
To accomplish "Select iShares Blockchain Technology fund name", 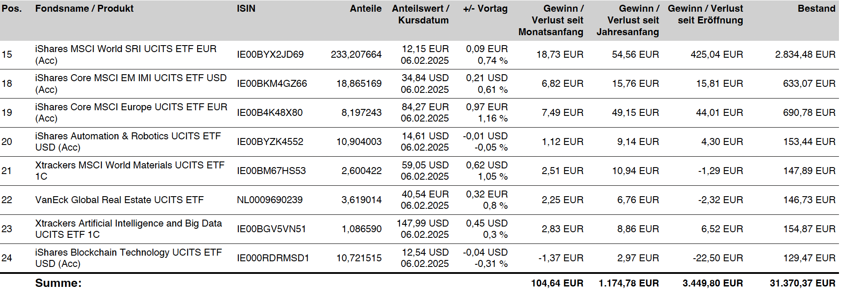I will point(128,258).
